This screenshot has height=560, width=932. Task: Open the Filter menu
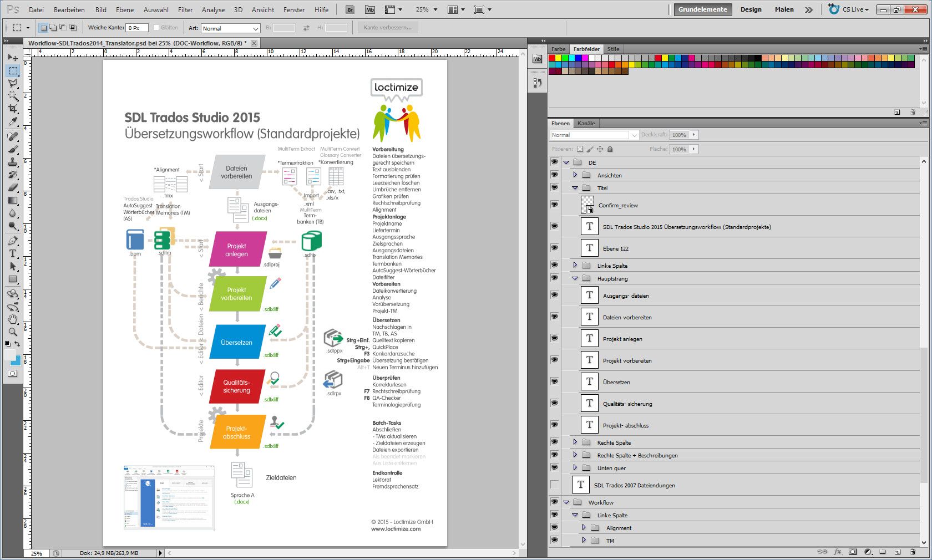[185, 9]
